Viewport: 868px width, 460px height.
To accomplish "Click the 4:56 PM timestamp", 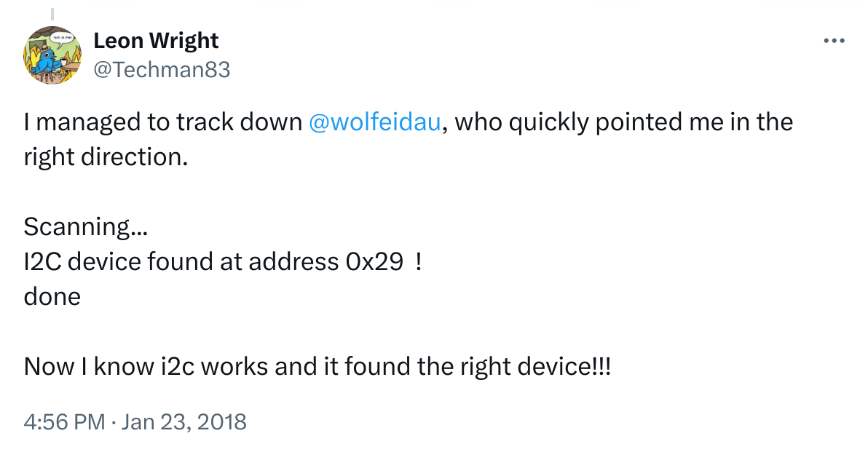I will click(x=64, y=421).
